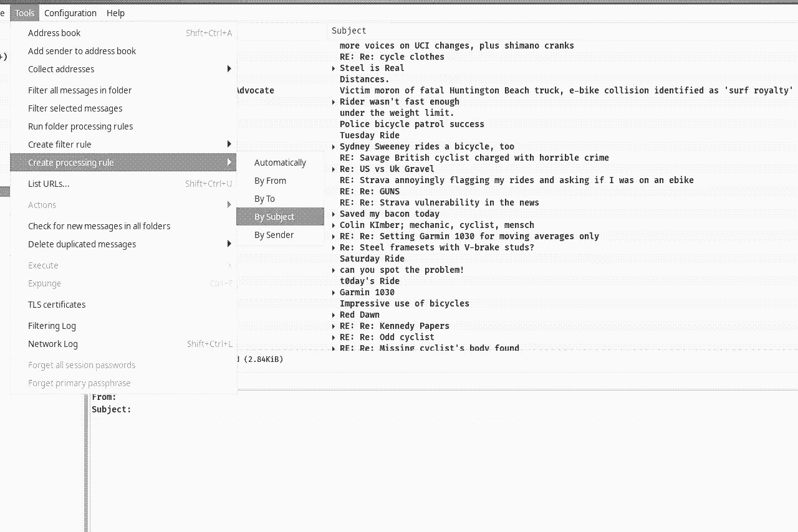Viewport: 798px width, 532px height.
Task: Open Collect addresses submenu
Action: point(123,69)
